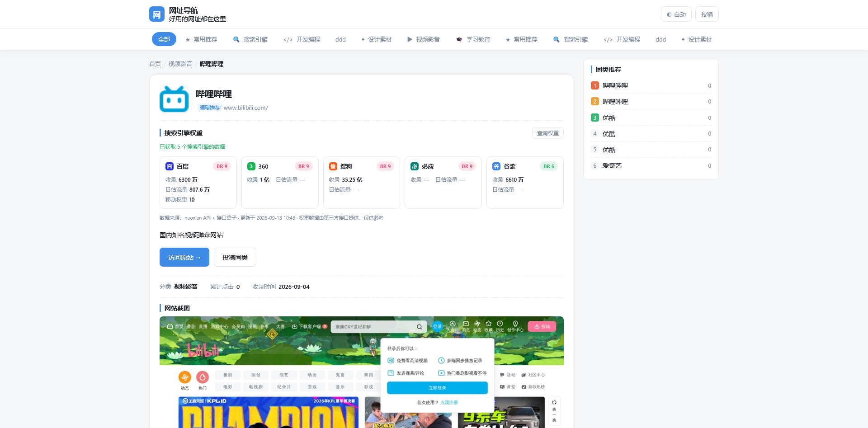
Task: Click the green 360 engine icon
Action: click(251, 166)
